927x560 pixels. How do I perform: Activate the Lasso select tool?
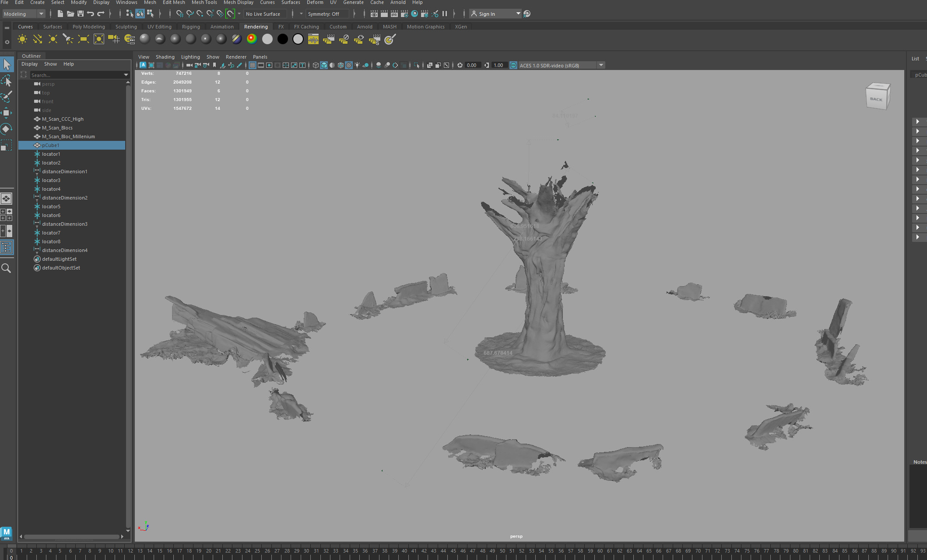pyautogui.click(x=7, y=80)
